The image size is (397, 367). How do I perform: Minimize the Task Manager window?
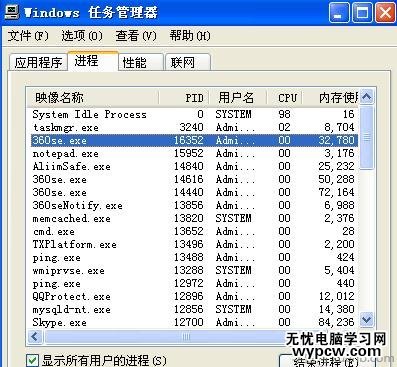339,13
